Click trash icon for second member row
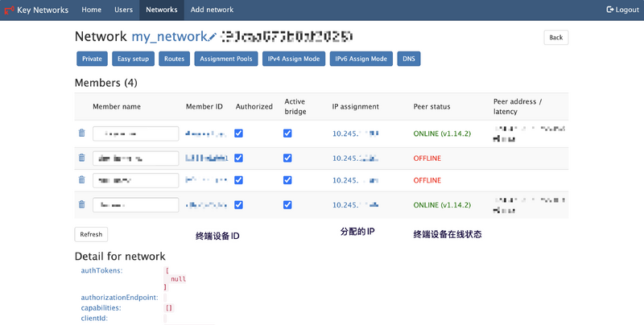The image size is (644, 325). (81, 158)
